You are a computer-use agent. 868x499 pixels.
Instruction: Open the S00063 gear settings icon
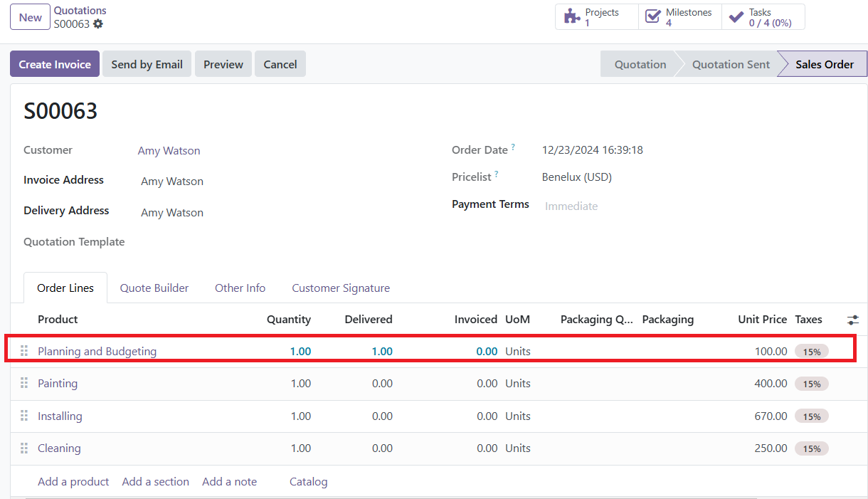(98, 23)
